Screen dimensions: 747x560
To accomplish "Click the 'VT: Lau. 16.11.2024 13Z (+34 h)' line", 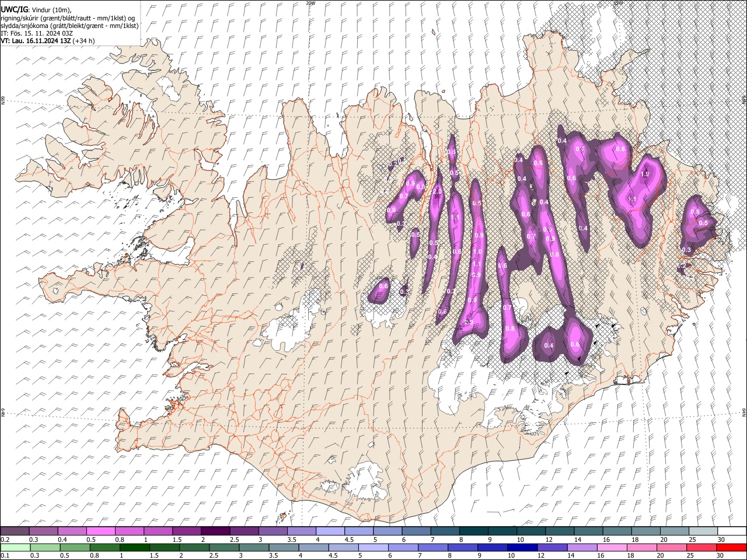I will 48,41.
